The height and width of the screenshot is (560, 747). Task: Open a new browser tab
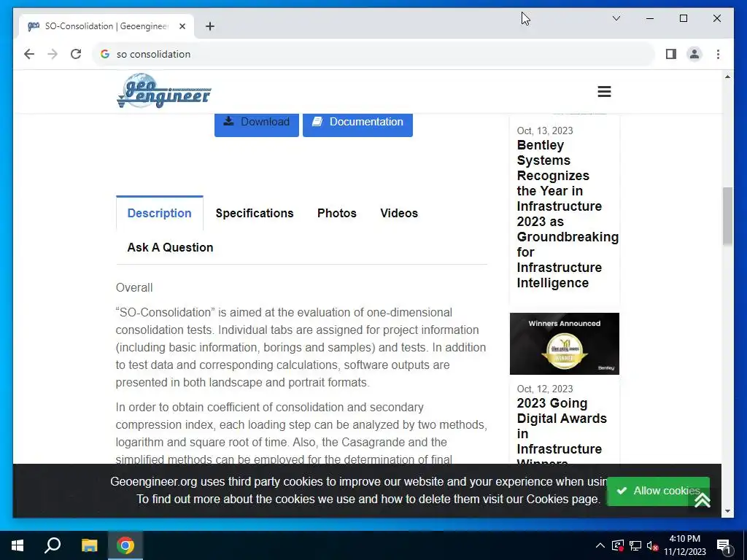[x=210, y=27]
